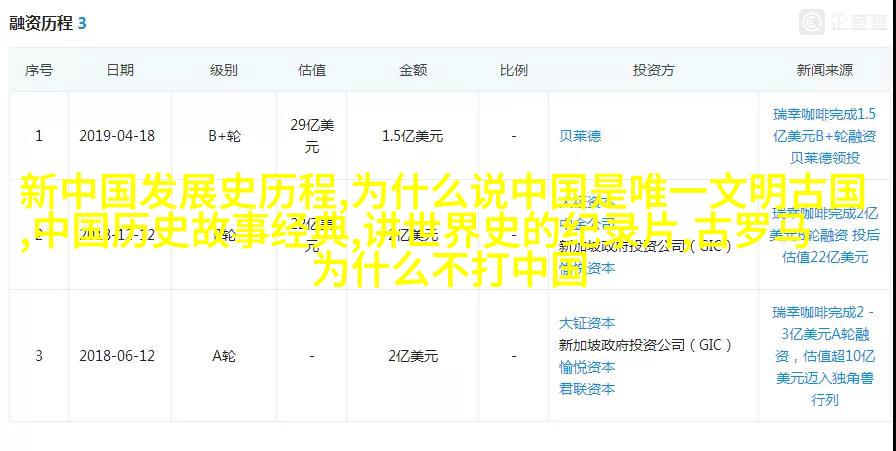The image size is (896, 451).
Task: Click the 金额 column header
Action: pos(413,70)
